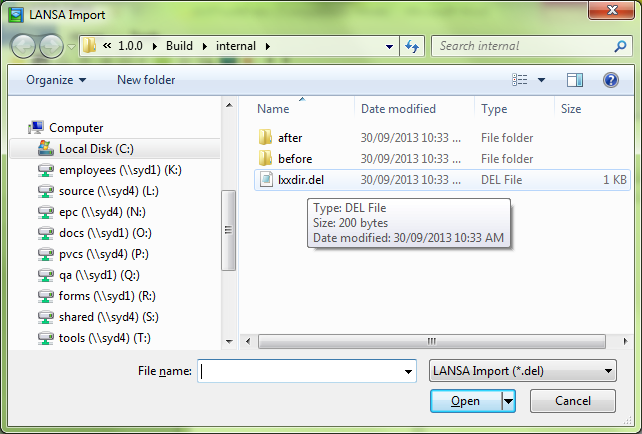Select the shared (S:) network drive
The width and height of the screenshot is (642, 434).
coord(109,317)
